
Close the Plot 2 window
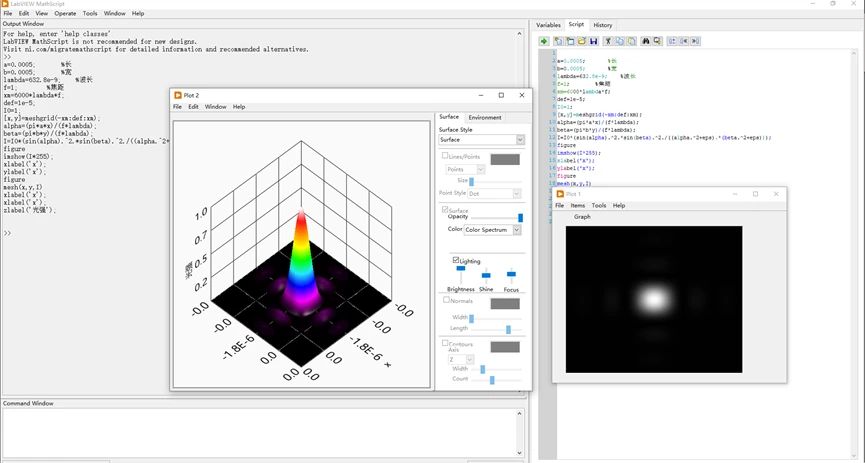(x=521, y=95)
